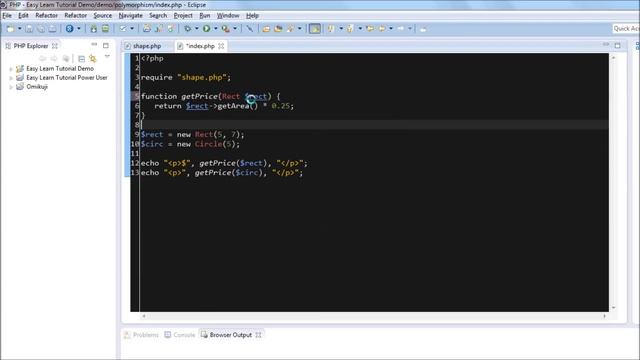Click the editor vertical scrollbar up arrow
The height and width of the screenshot is (360, 640).
[x=613, y=58]
